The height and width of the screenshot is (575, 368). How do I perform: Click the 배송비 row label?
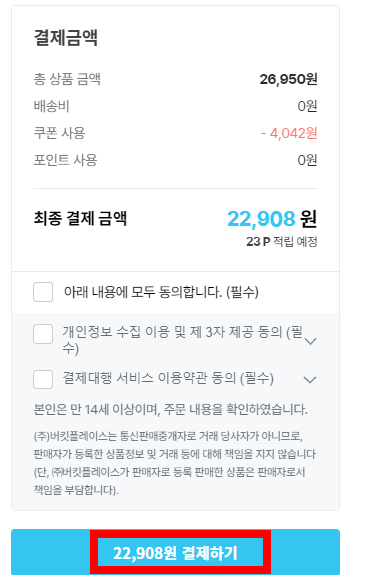point(52,106)
